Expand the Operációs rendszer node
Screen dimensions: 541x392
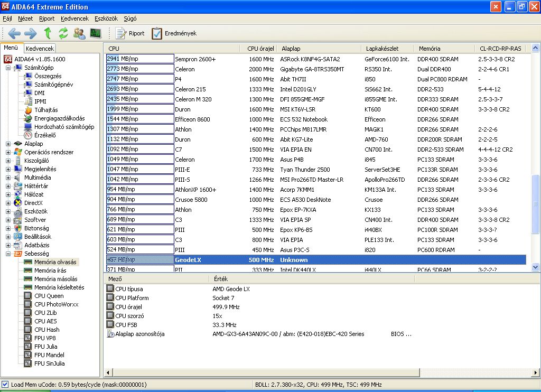(8, 152)
